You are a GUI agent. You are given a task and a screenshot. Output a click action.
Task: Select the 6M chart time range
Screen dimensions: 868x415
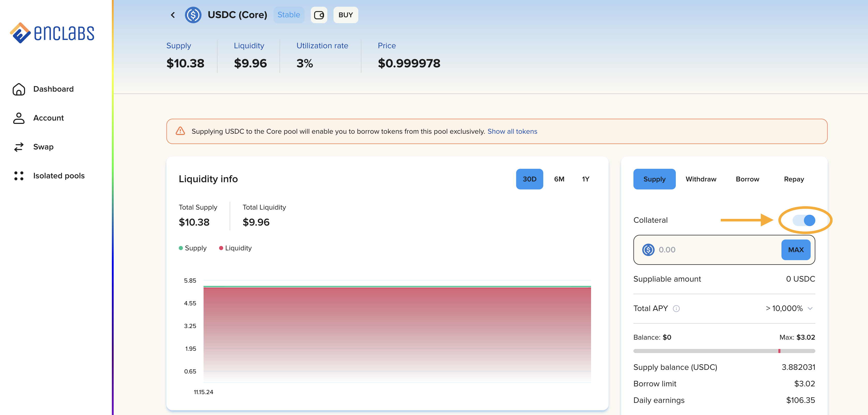[x=559, y=179]
